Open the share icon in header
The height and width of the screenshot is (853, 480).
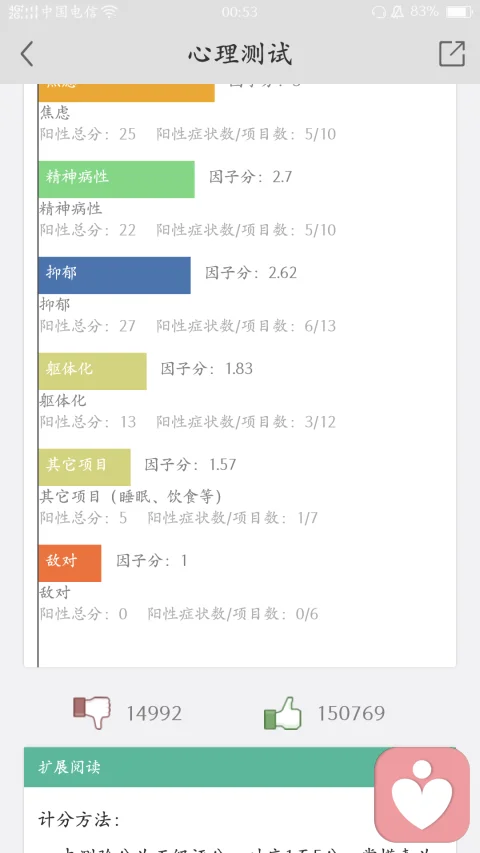452,54
